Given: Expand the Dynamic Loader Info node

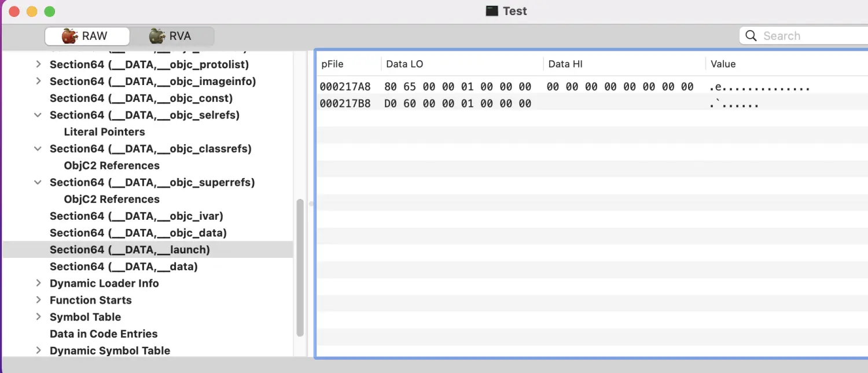Looking at the screenshot, I should coord(38,283).
